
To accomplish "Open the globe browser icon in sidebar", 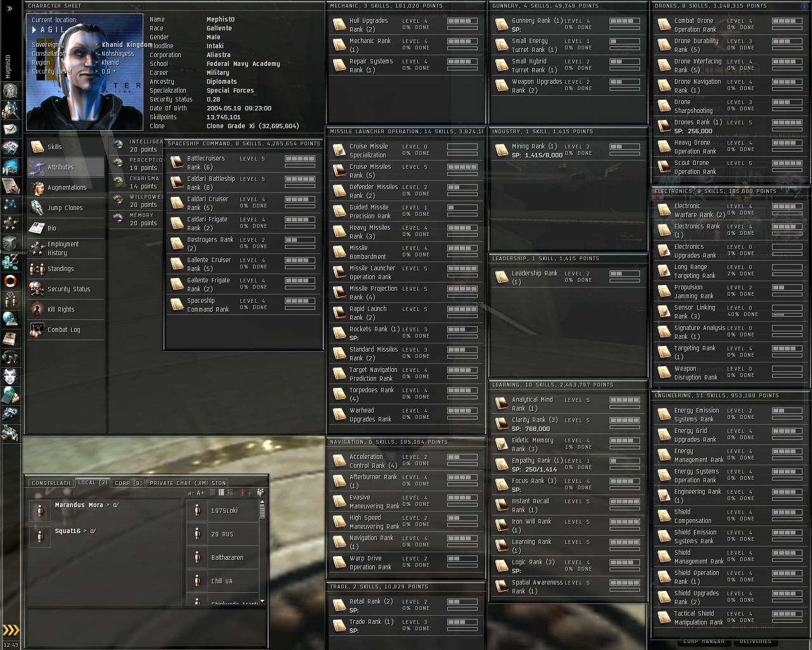I will pos(10,319).
